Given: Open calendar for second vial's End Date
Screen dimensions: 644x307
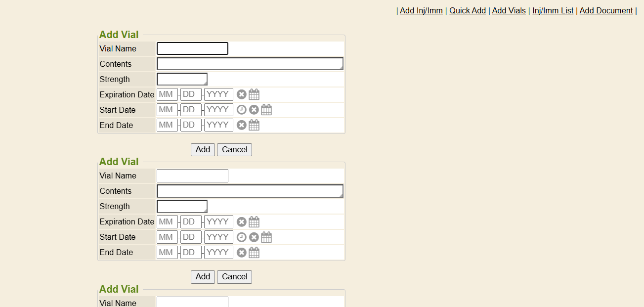Looking at the screenshot, I should click(x=254, y=252).
